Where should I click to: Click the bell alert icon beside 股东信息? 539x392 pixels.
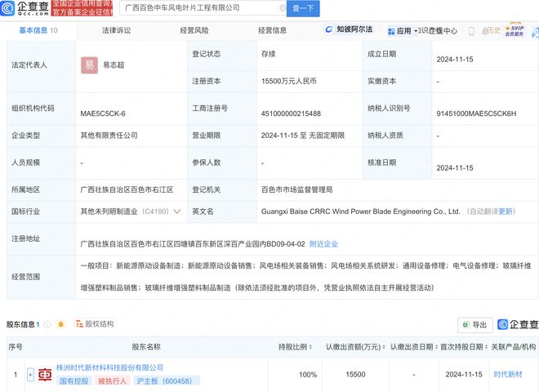pyautogui.click(x=61, y=324)
